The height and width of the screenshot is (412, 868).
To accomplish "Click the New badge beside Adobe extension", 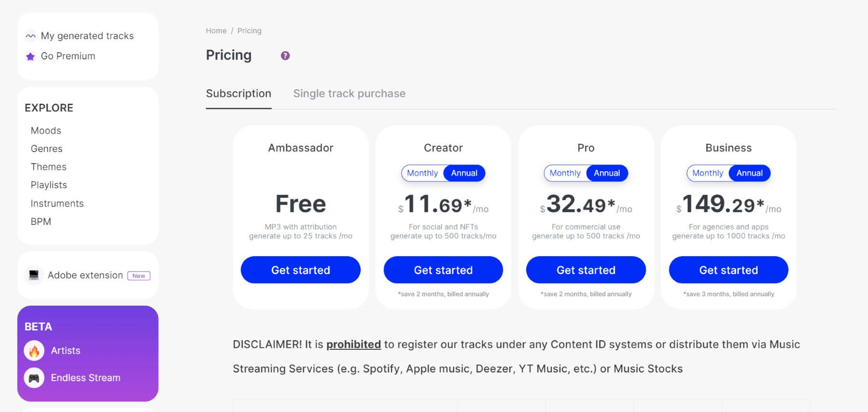I will 139,275.
